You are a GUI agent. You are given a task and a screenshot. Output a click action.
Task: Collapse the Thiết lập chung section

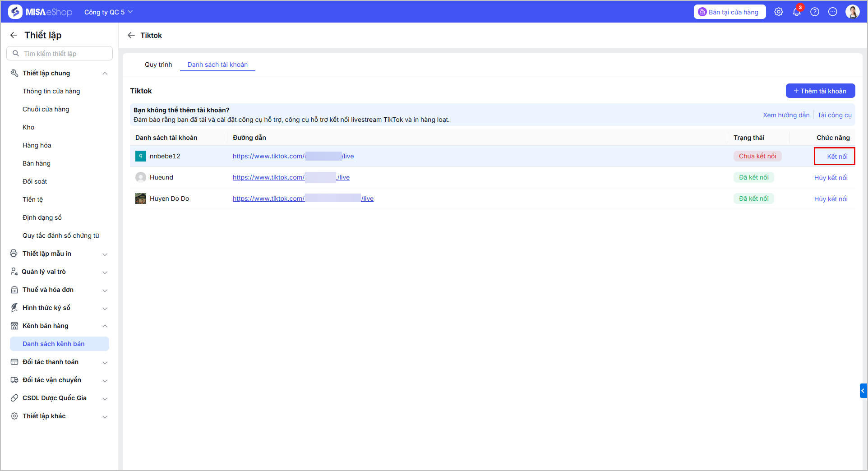click(105, 73)
